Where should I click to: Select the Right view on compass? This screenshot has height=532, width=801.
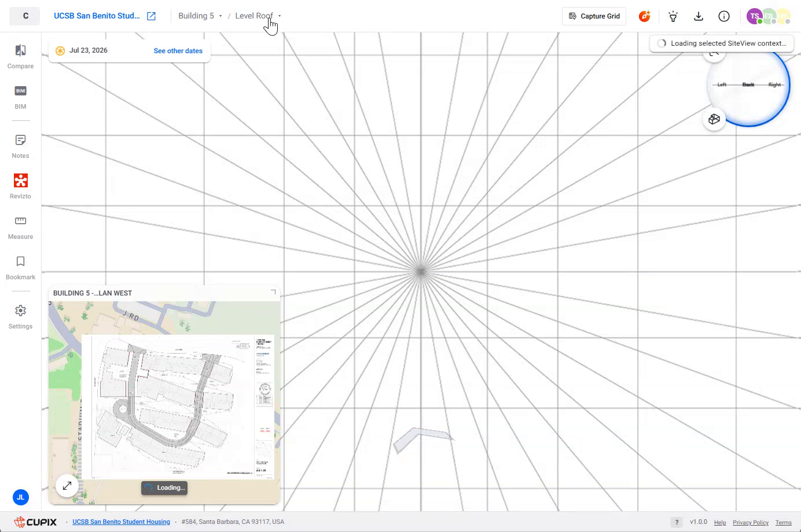click(x=774, y=84)
